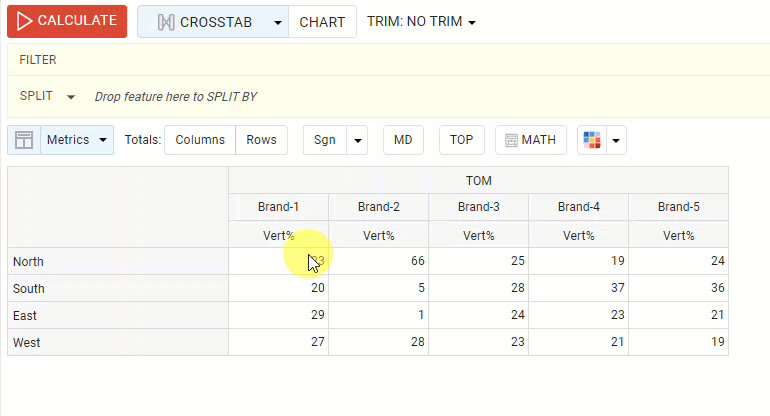
Task: Select the Brand-3 column header
Action: (478, 207)
